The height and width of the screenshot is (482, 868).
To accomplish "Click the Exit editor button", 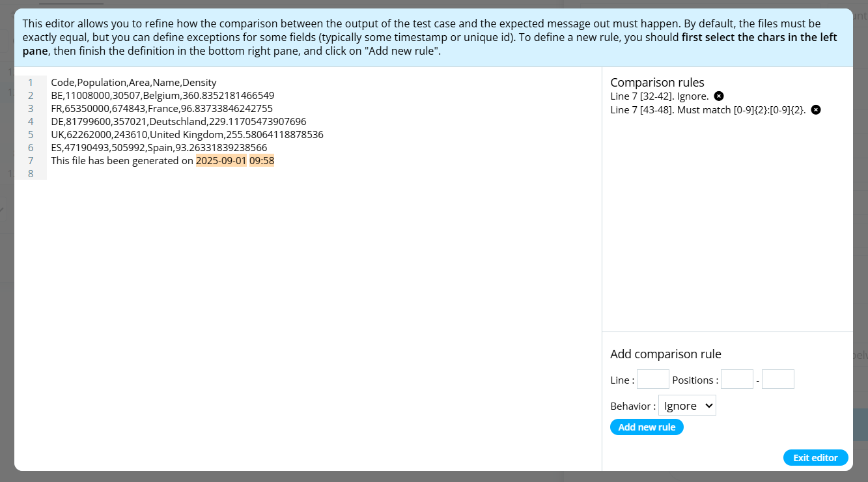I will point(815,458).
